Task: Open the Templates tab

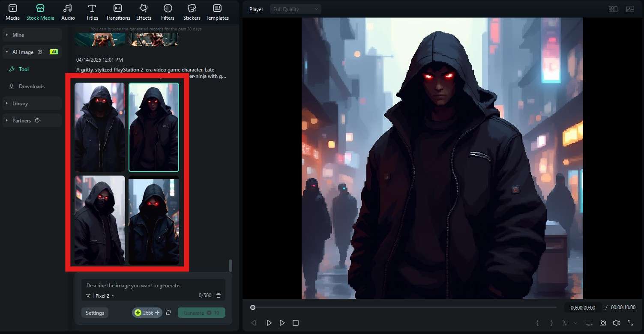Action: point(217,12)
